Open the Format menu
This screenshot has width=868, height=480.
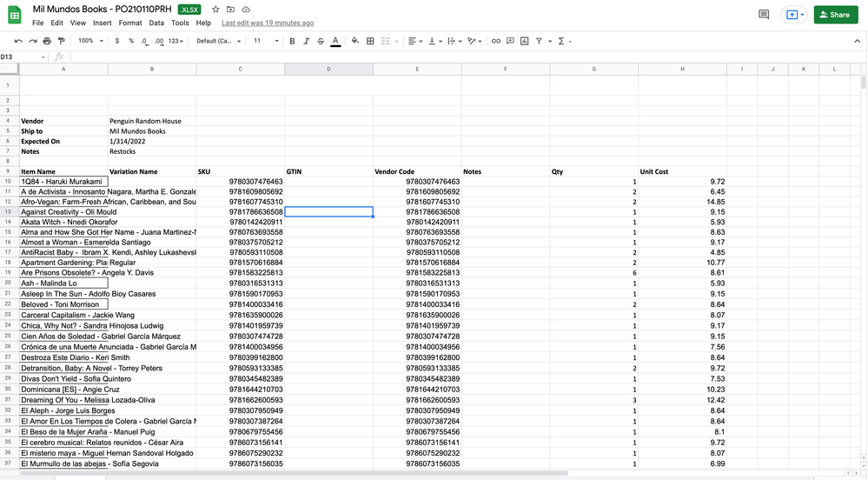pos(130,23)
